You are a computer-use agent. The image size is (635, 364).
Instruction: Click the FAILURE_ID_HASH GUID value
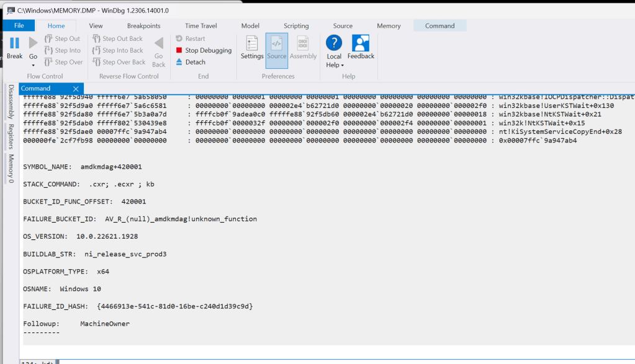[x=175, y=306]
